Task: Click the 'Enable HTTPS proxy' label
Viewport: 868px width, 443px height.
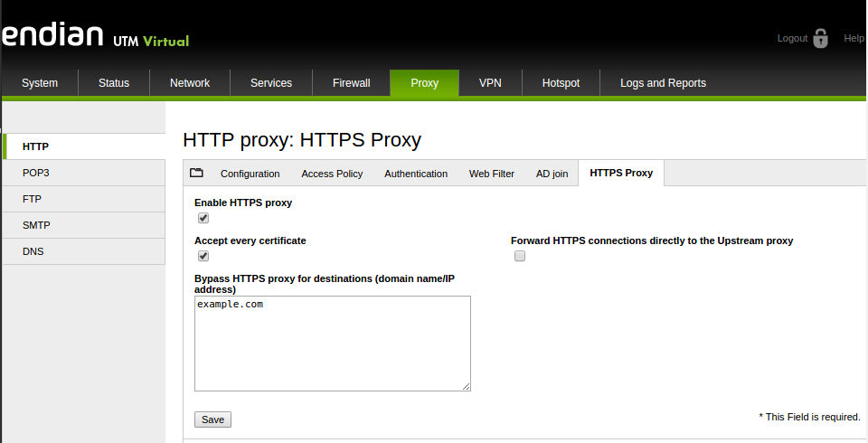Action: pos(243,203)
